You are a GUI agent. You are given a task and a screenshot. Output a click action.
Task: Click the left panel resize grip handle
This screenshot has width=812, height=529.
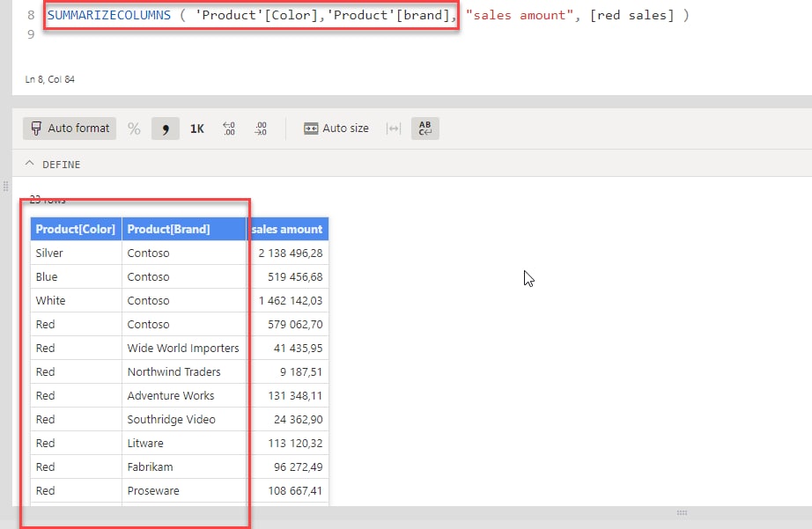tap(5, 187)
